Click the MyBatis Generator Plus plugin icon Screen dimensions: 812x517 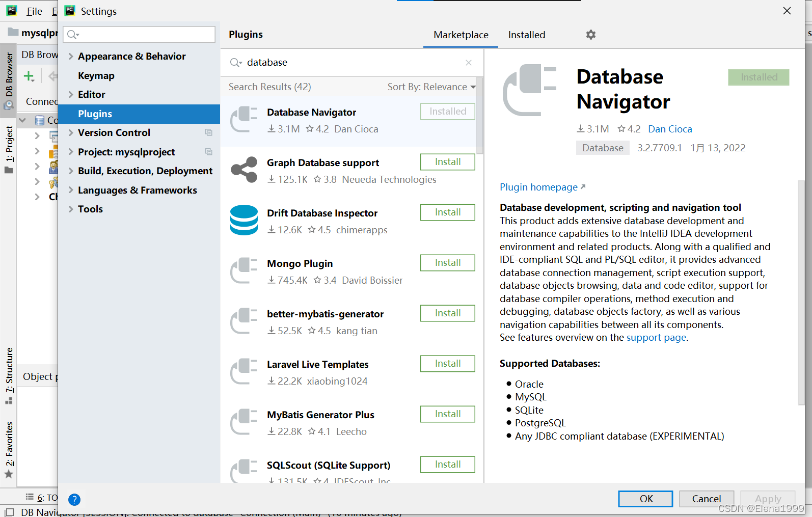pyautogui.click(x=244, y=422)
